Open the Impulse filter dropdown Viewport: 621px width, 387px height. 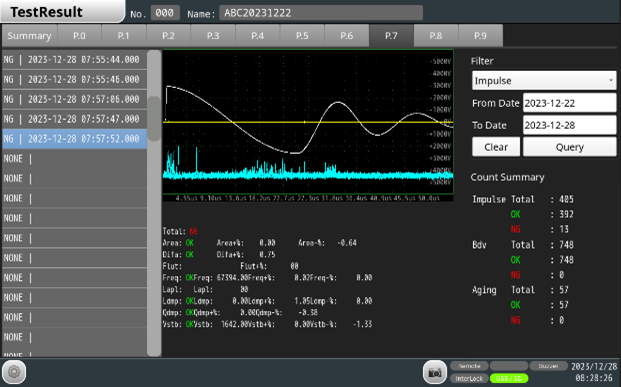(x=544, y=81)
